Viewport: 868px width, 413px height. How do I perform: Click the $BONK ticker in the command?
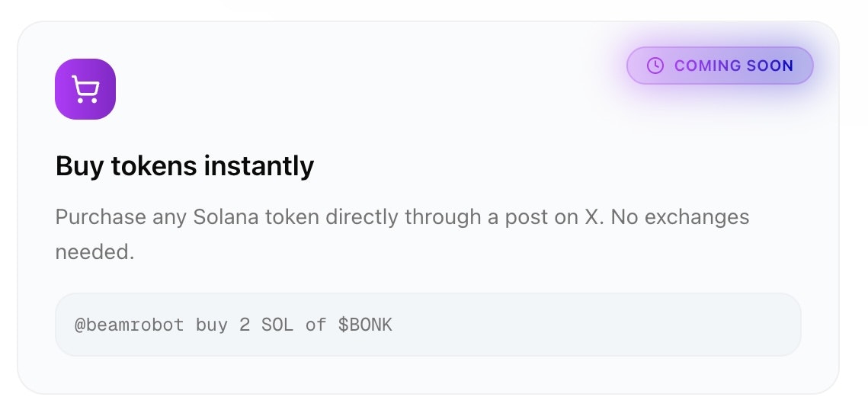point(365,325)
